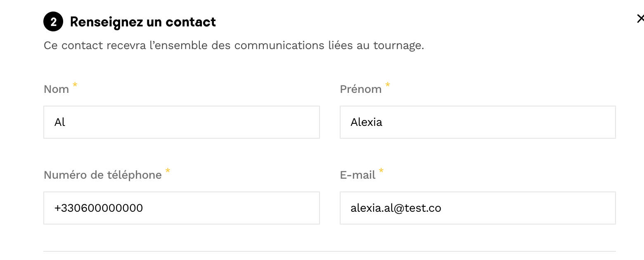This screenshot has width=644, height=260.
Task: Click the "E-mail" field label
Action: click(x=358, y=175)
